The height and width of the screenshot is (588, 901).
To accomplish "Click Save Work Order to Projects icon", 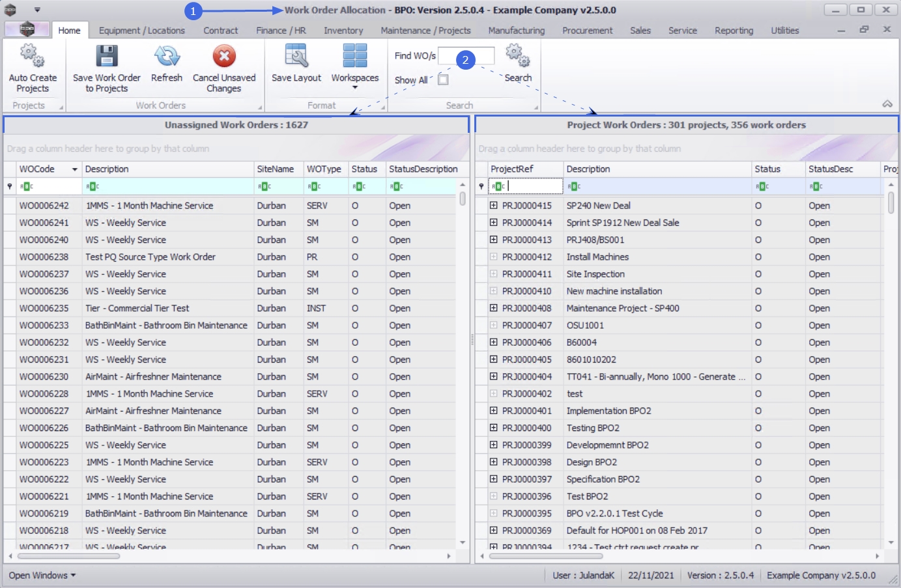I will coord(106,57).
